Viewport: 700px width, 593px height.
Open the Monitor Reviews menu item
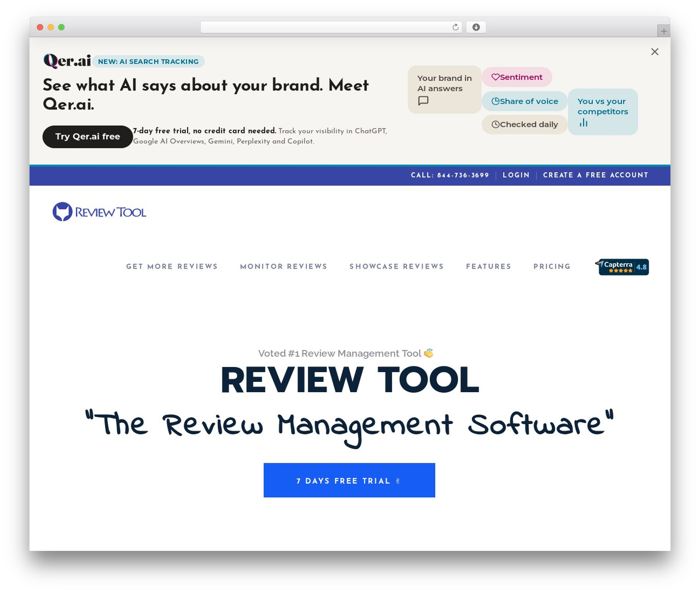pos(283,266)
